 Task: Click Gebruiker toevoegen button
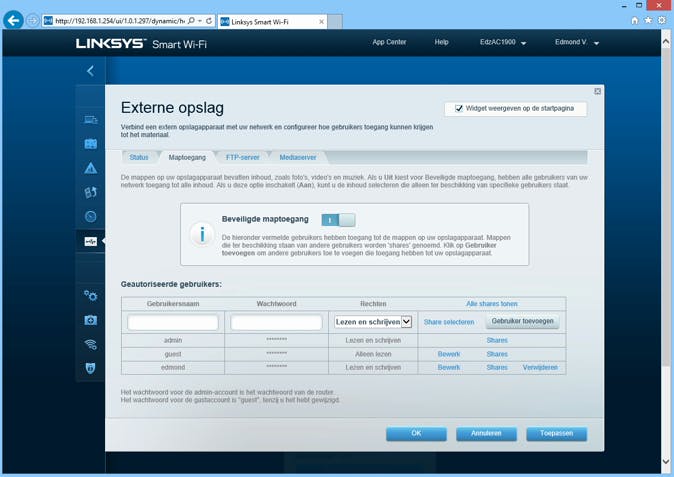[x=522, y=321]
